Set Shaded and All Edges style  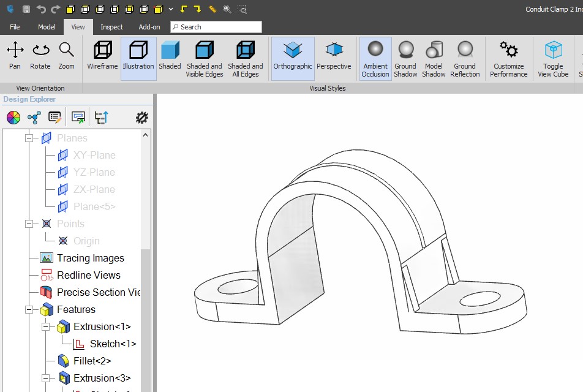click(246, 59)
